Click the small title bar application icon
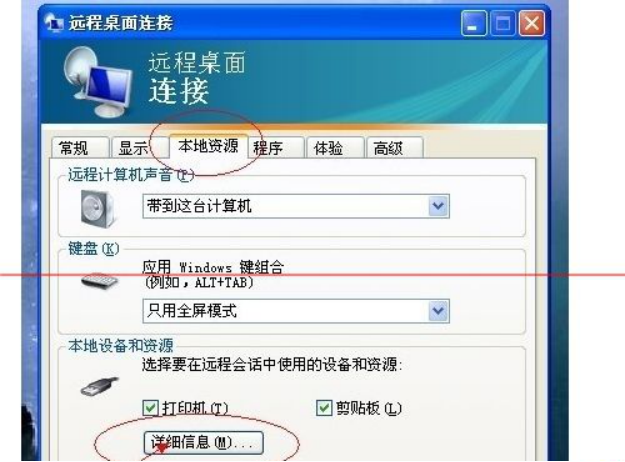625x462 pixels. pos(54,23)
